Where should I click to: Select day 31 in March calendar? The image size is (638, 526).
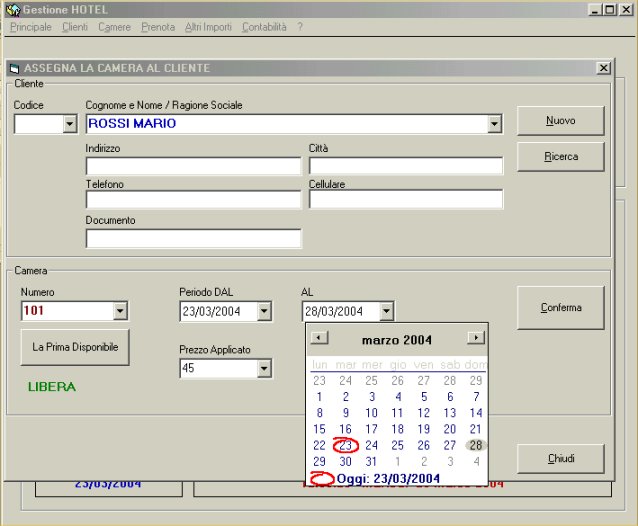click(371, 462)
